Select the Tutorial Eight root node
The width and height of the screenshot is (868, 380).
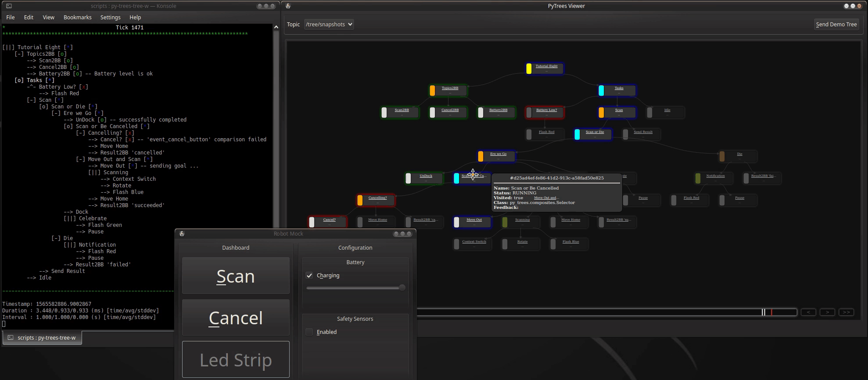tap(545, 68)
